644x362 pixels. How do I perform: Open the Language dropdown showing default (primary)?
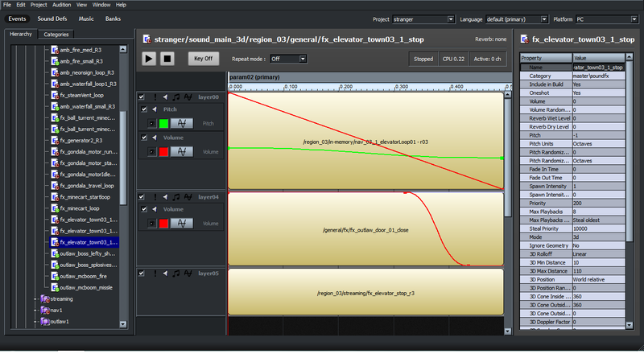pos(517,19)
